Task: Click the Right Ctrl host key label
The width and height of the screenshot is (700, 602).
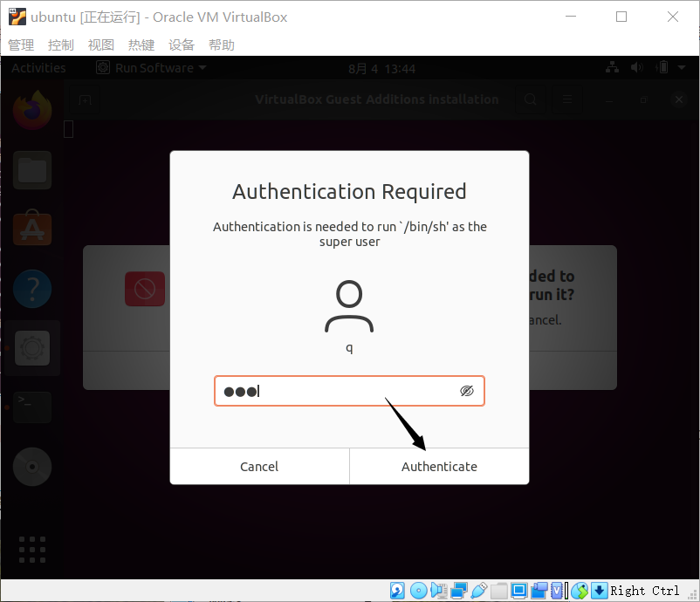Action: [x=644, y=591]
